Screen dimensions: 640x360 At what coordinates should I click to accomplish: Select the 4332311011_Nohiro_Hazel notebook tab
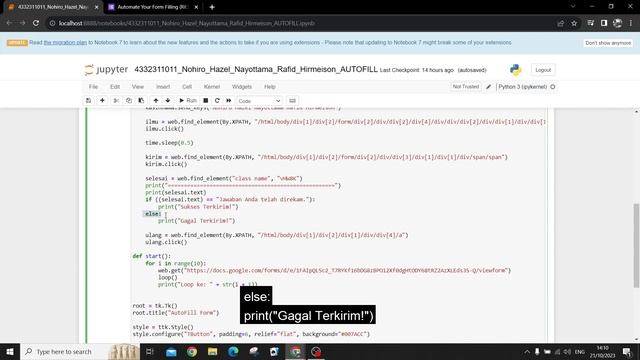point(53,7)
